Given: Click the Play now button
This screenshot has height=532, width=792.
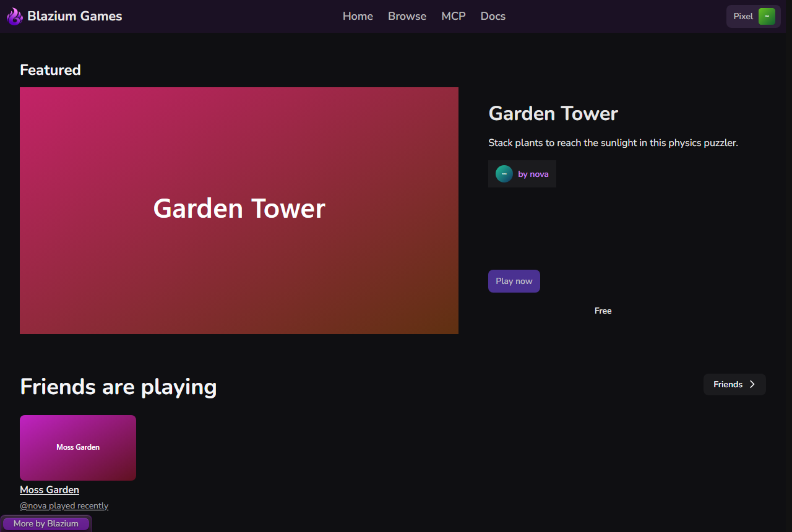Looking at the screenshot, I should (514, 281).
